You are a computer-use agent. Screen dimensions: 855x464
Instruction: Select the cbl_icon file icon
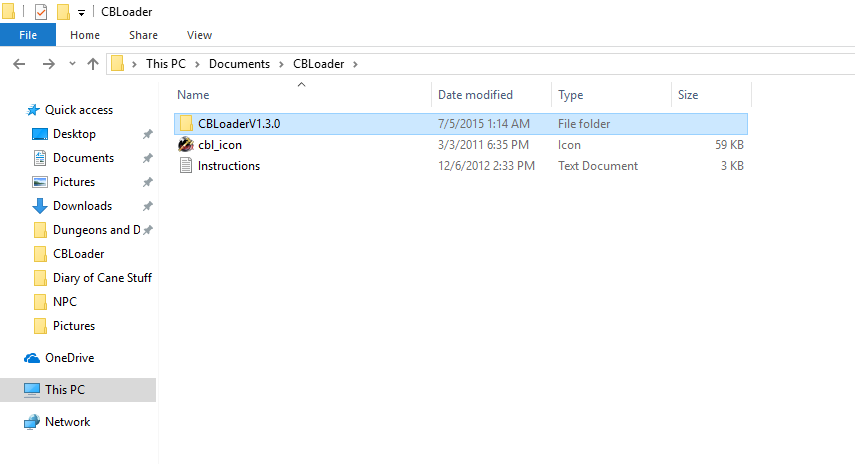point(186,144)
